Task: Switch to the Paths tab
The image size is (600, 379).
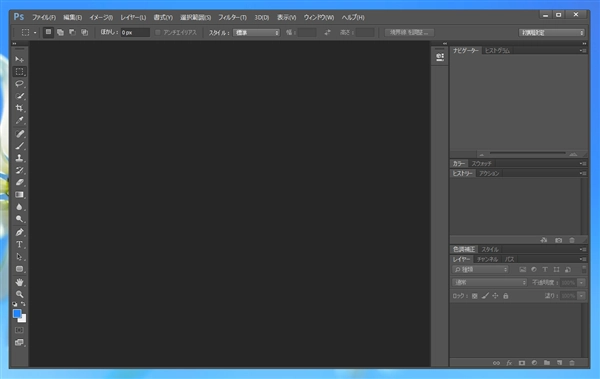Action: (509, 259)
